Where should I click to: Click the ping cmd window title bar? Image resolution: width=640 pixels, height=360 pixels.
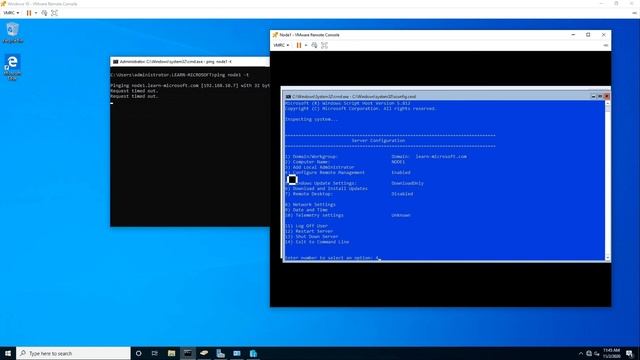(x=190, y=62)
